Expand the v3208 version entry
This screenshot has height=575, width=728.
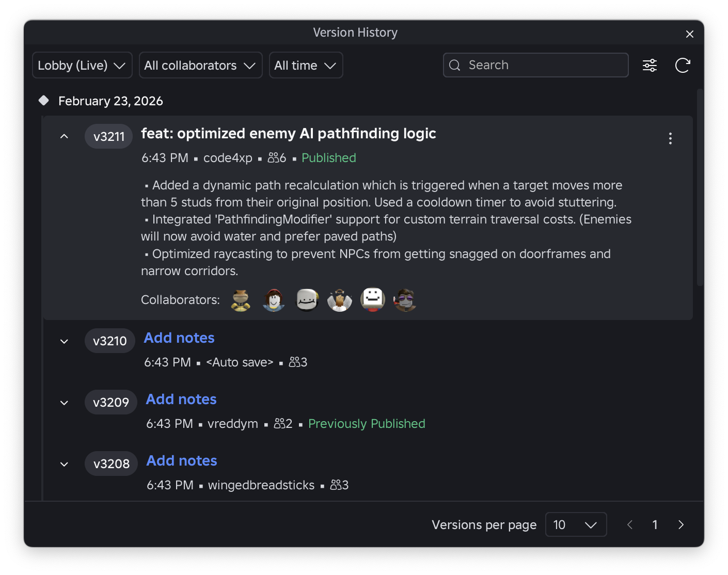(64, 464)
